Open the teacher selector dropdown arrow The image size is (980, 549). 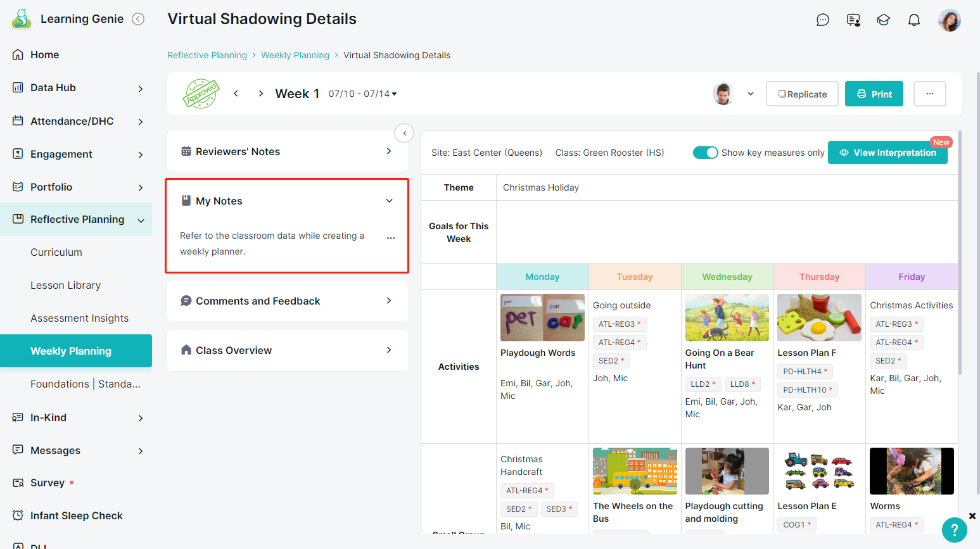click(751, 94)
